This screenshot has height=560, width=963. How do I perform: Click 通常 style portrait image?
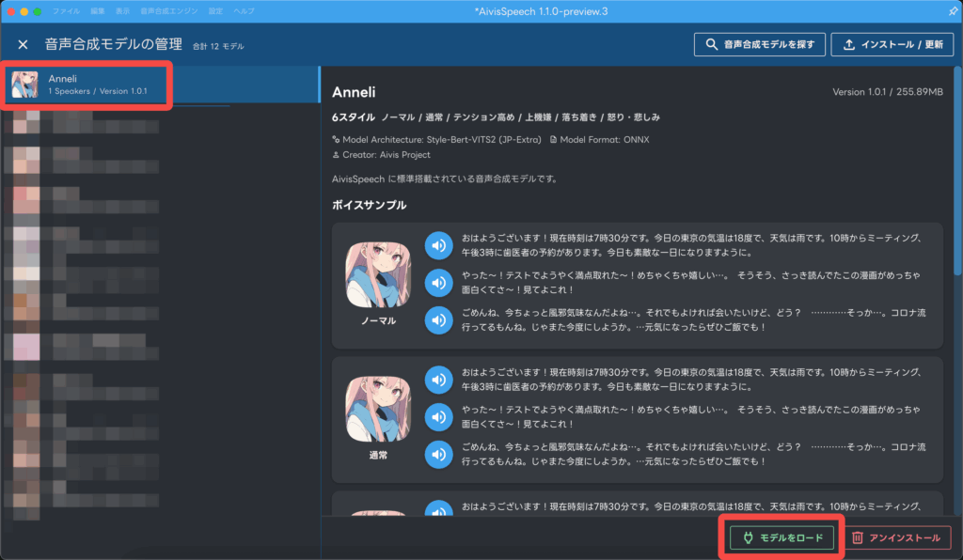[x=378, y=409]
